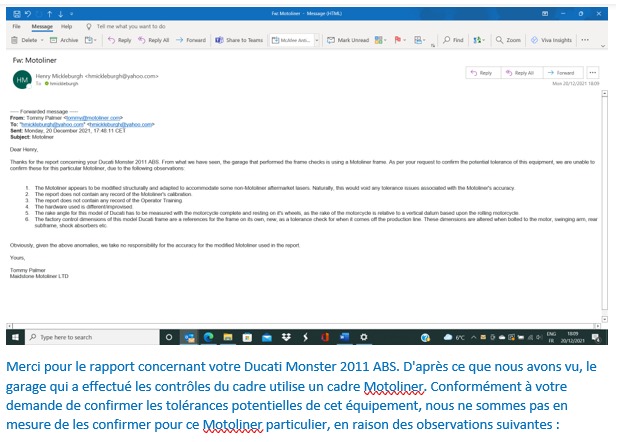Image resolution: width=636 pixels, height=442 pixels.
Task: Click the ENG FR language indicator
Action: pos(551,337)
